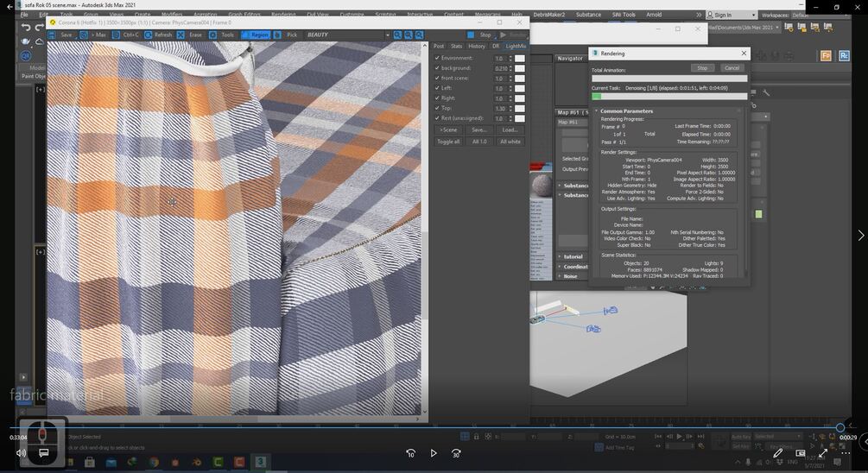Click the Environment light color swatch
Viewport: 868px width, 473px height.
[519, 58]
